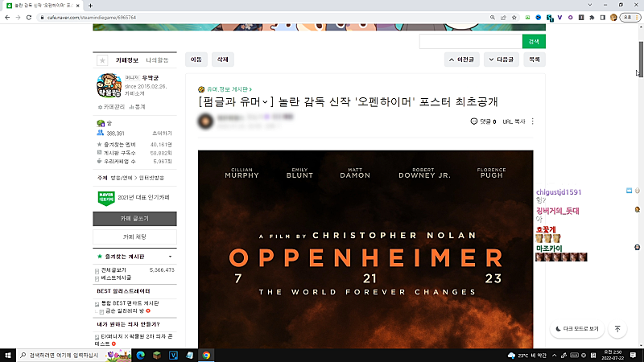
Task: Go to previous post with 이전글
Action: [x=461, y=60]
